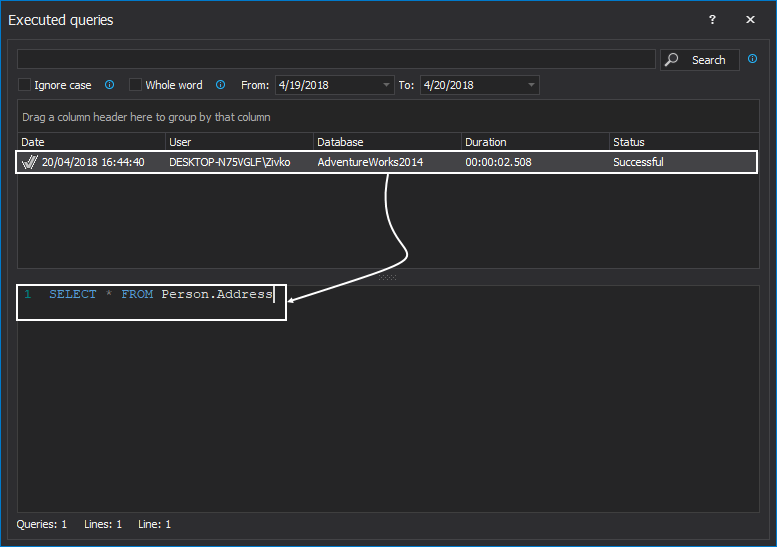Sort by the Database column header
Viewport: 777px width, 547px height.
click(388, 142)
